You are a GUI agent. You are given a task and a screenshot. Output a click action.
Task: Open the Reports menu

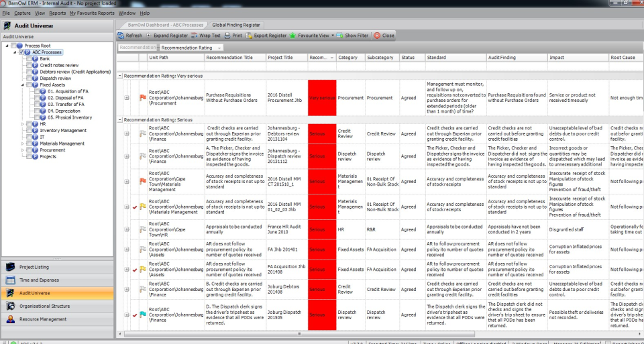(57, 13)
